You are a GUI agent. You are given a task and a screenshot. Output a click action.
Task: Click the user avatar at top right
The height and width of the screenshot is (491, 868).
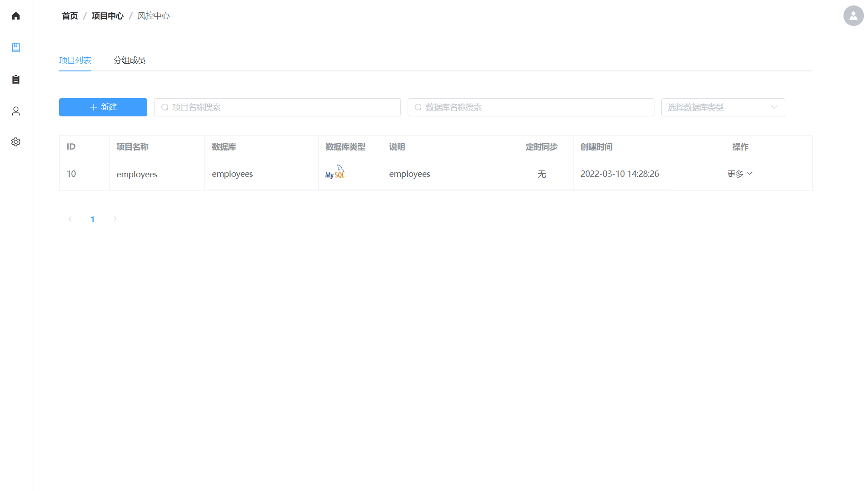pos(853,16)
